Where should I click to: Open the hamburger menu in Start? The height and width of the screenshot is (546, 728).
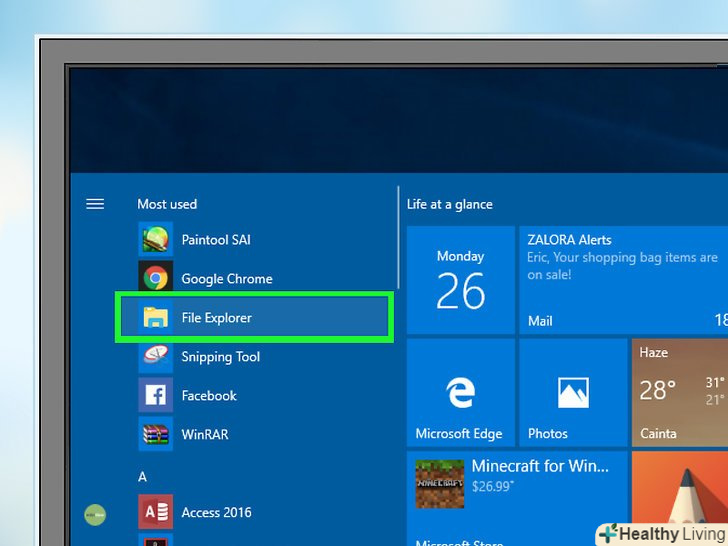click(95, 204)
